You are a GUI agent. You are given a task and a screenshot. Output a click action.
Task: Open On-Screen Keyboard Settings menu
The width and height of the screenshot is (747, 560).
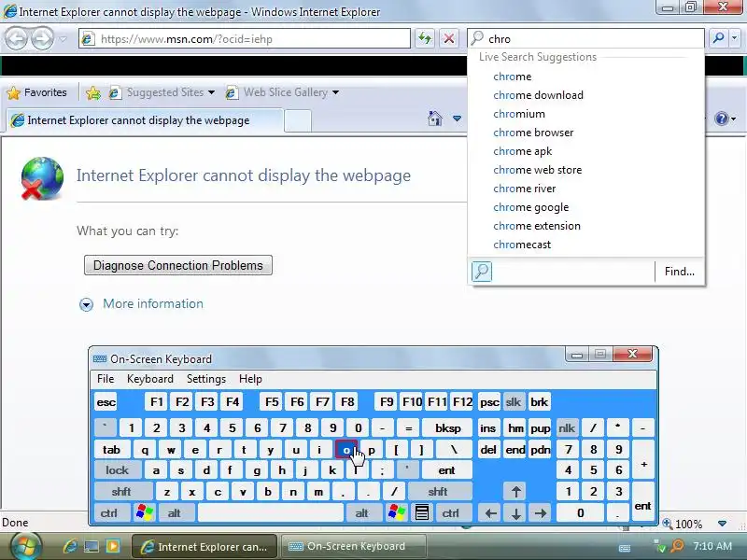[205, 379]
